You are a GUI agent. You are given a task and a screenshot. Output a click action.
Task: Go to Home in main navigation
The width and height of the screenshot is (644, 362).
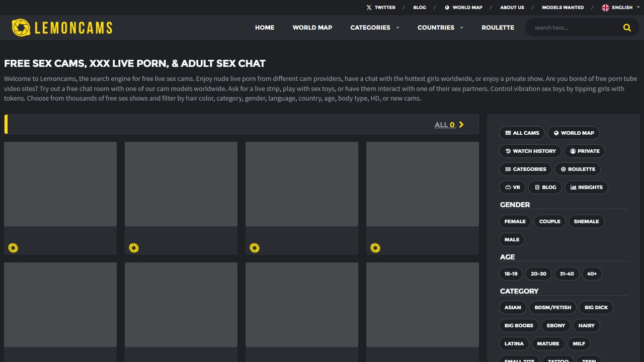(x=265, y=28)
